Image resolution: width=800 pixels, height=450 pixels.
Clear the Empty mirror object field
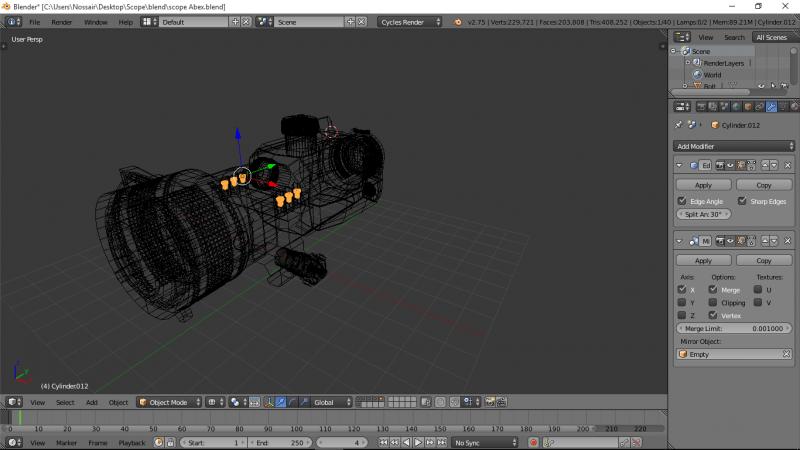pyautogui.click(x=786, y=354)
